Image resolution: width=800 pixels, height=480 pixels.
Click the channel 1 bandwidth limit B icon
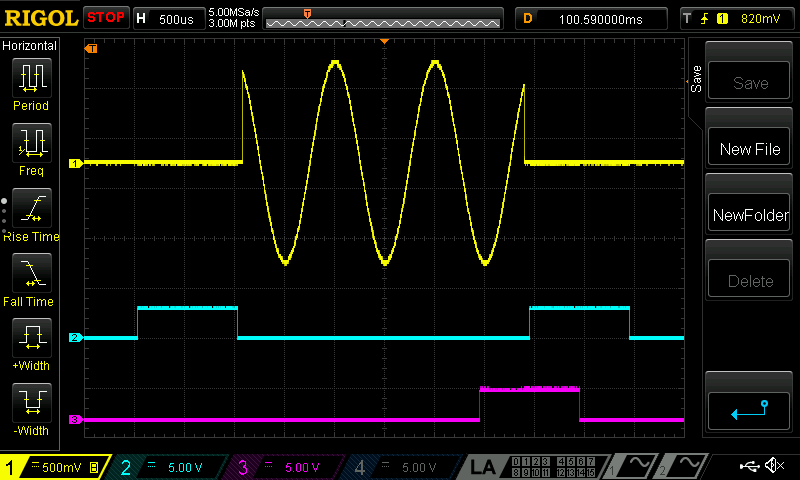[94, 467]
